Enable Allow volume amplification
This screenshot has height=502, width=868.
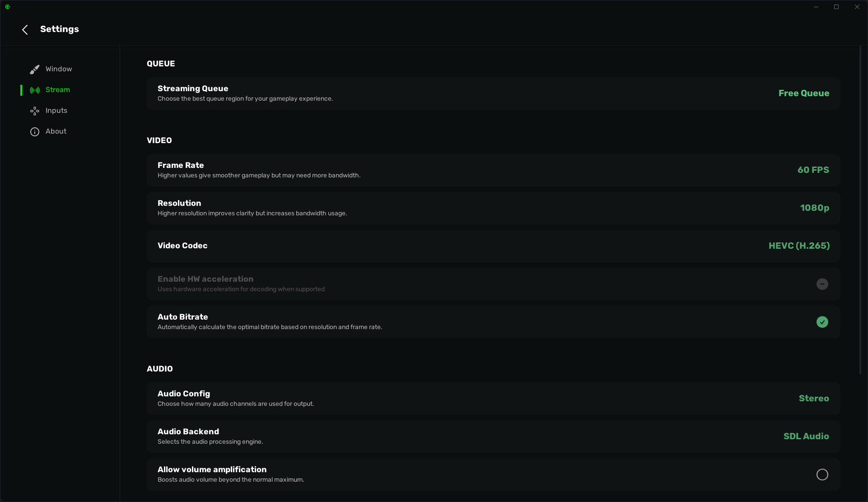[822, 474]
